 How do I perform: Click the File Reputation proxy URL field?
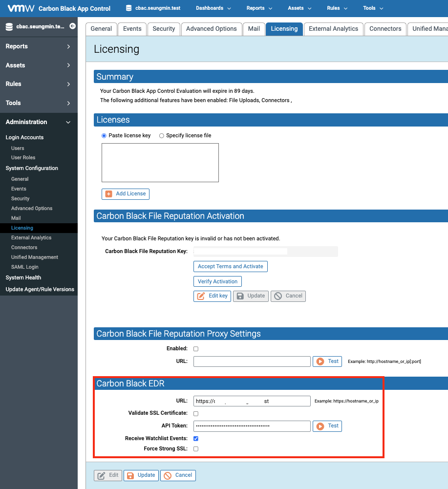(252, 361)
